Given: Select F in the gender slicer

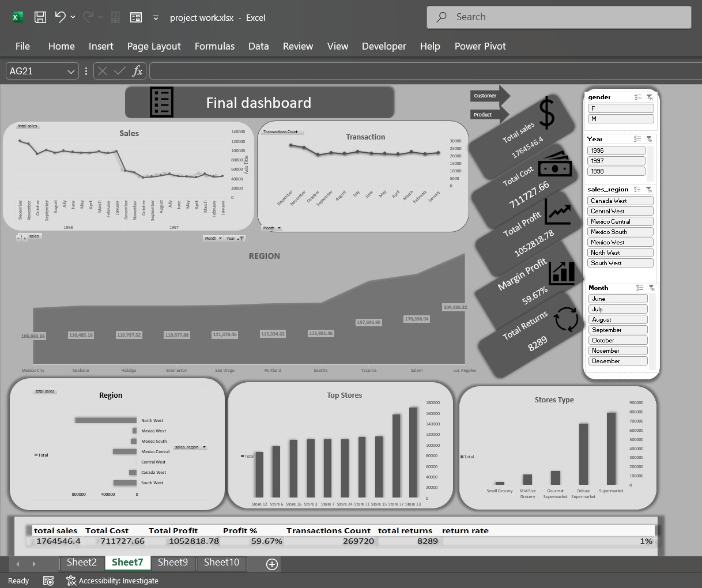Looking at the screenshot, I should [x=620, y=108].
